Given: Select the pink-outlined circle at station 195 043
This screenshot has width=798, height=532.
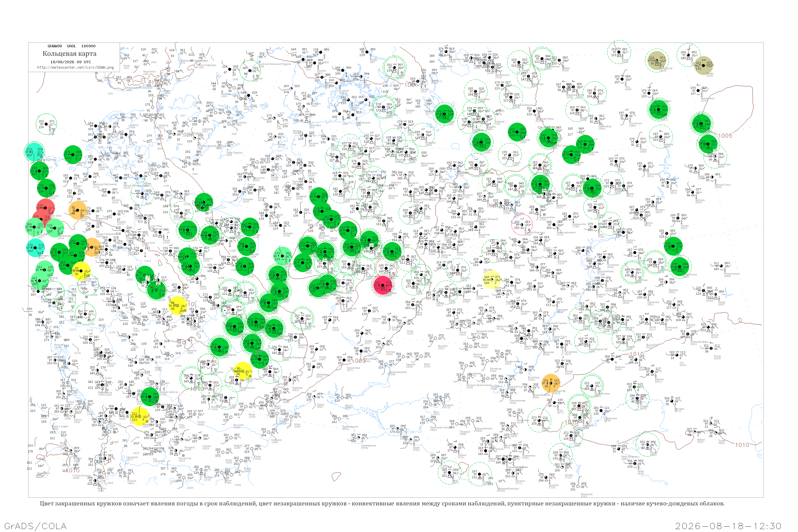Looking at the screenshot, I should 386,268.
